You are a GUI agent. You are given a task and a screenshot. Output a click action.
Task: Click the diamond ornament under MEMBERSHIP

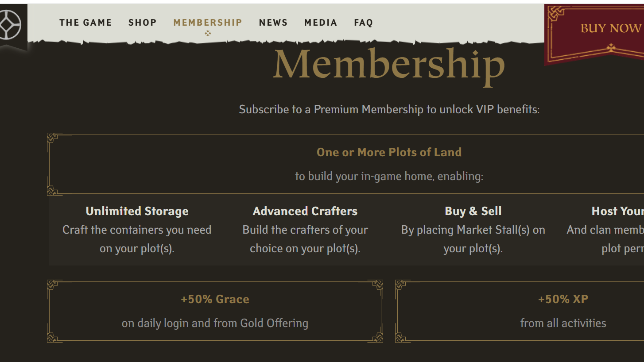pyautogui.click(x=208, y=34)
